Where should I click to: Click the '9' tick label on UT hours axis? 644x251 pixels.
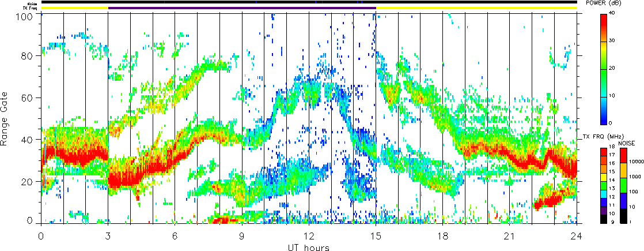click(242, 236)
